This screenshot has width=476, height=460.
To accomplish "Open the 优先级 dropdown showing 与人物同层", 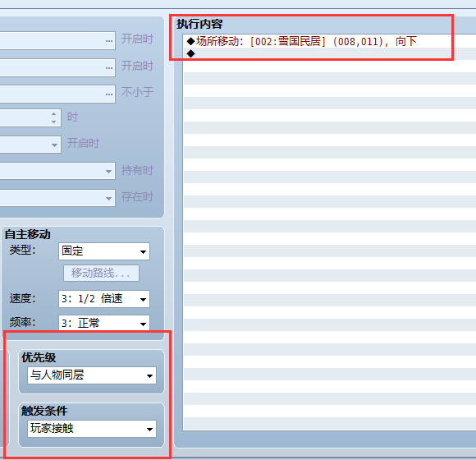I will pyautogui.click(x=92, y=375).
